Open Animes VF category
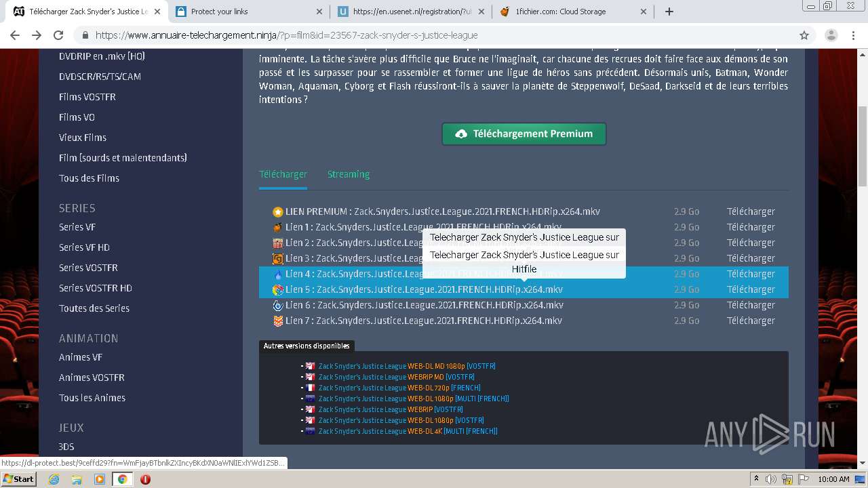 coord(81,357)
